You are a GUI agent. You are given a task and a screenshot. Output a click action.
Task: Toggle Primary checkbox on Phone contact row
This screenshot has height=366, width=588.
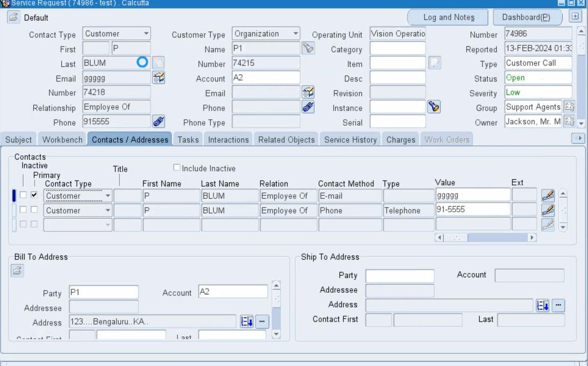pyautogui.click(x=34, y=209)
